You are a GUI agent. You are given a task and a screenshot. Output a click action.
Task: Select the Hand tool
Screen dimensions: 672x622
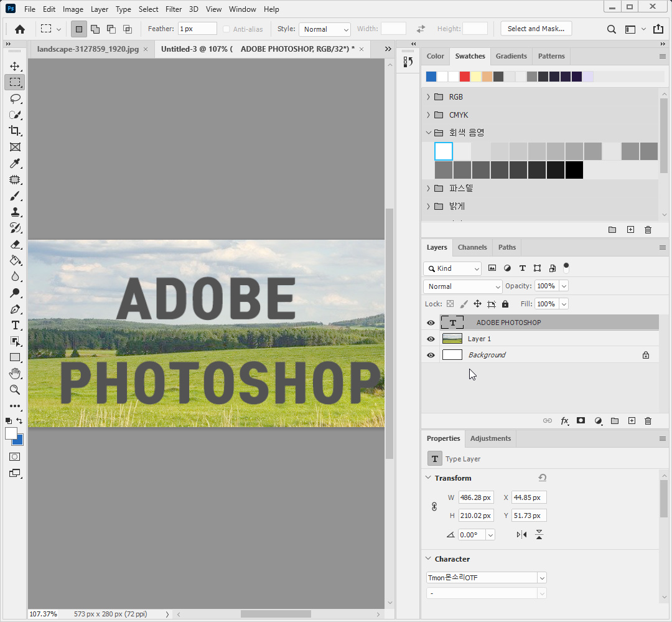click(15, 374)
